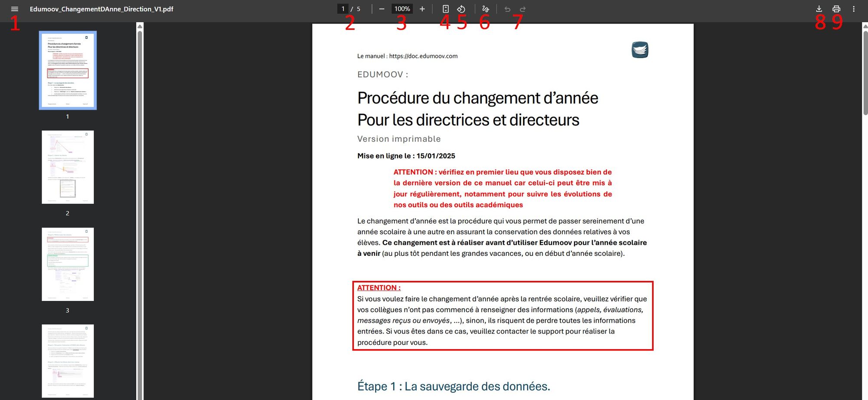
Task: Select the draw annotation tool
Action: [485, 9]
